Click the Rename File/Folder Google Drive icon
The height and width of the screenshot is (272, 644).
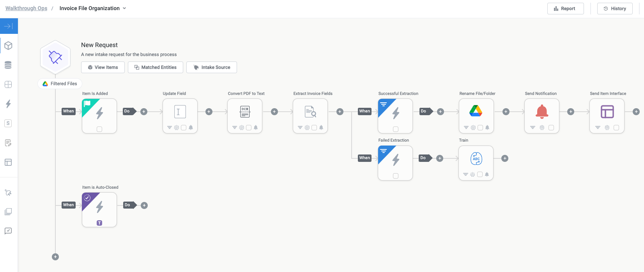pos(476,111)
